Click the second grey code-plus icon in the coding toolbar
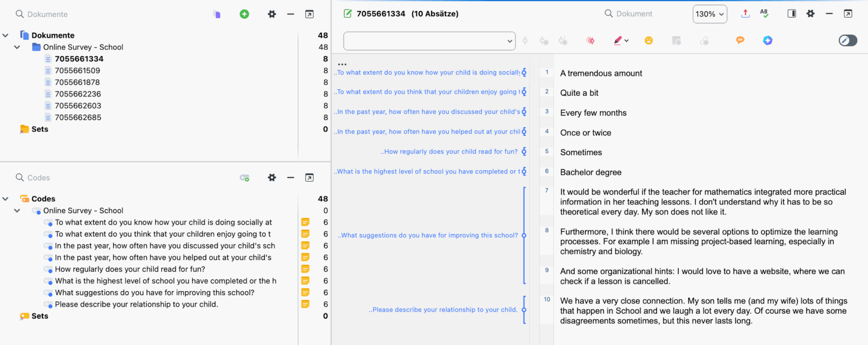The height and width of the screenshot is (345, 868). coord(563,41)
